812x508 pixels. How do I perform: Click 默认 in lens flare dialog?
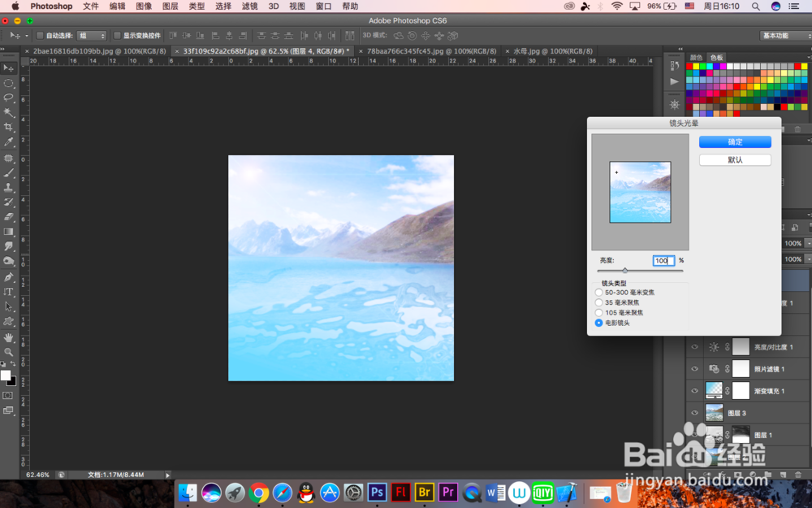(735, 159)
